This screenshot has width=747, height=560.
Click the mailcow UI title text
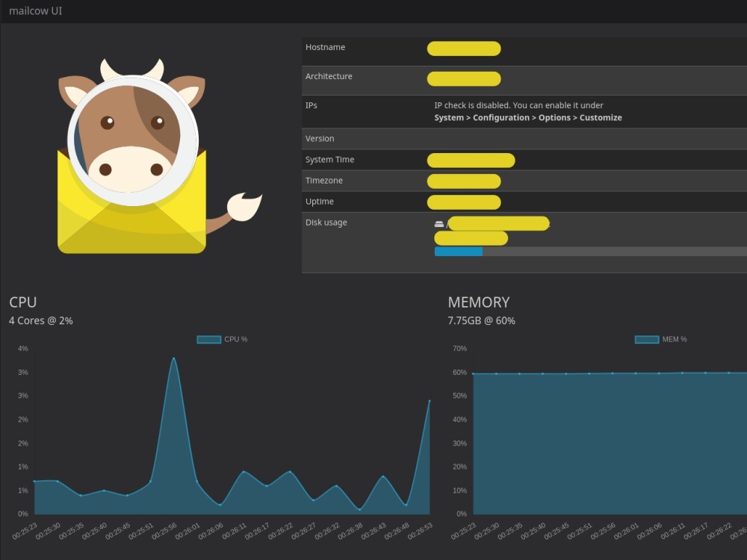[36, 11]
